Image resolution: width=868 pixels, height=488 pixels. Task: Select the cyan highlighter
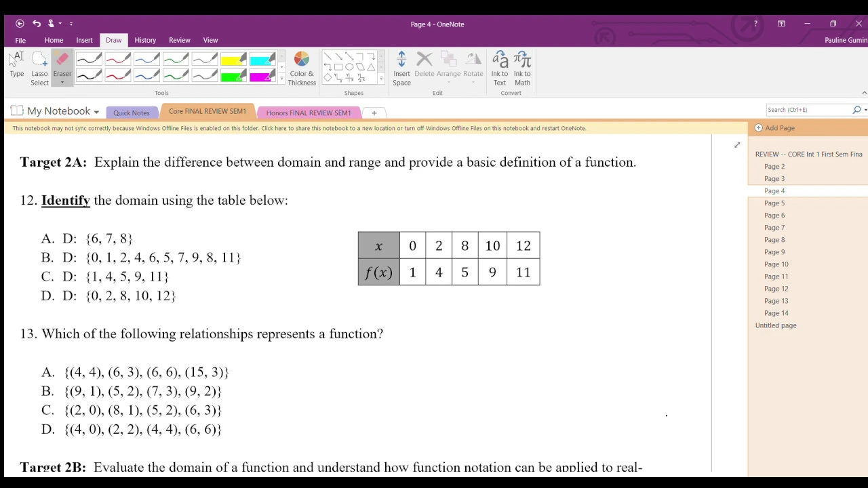[x=262, y=60]
